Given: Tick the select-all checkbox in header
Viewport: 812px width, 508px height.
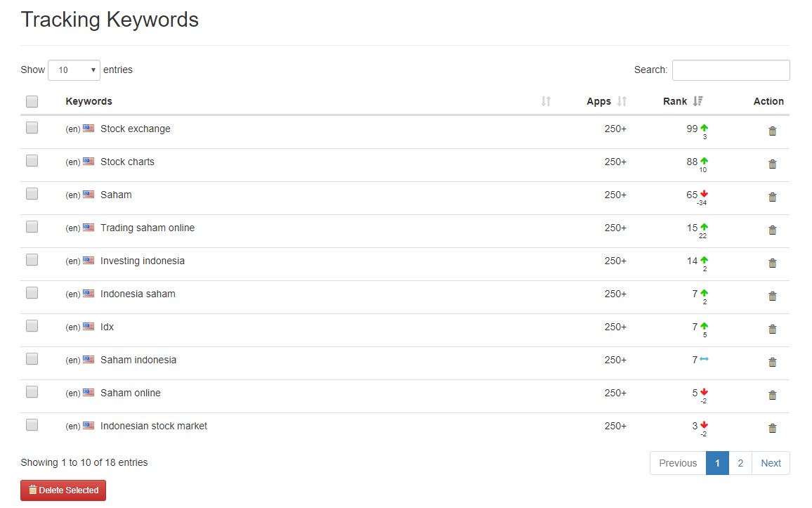Looking at the screenshot, I should tap(32, 101).
